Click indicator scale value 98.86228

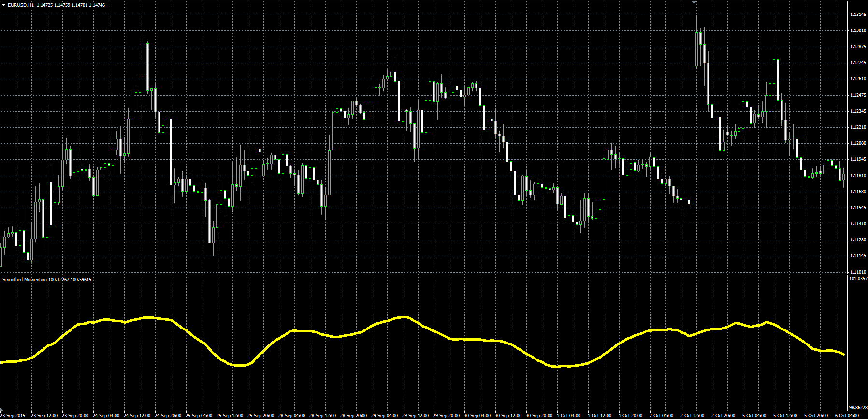pos(858,408)
